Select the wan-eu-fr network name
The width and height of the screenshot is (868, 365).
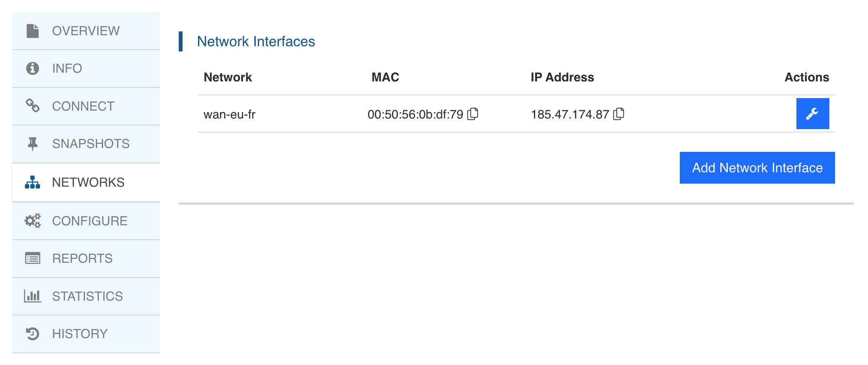229,114
